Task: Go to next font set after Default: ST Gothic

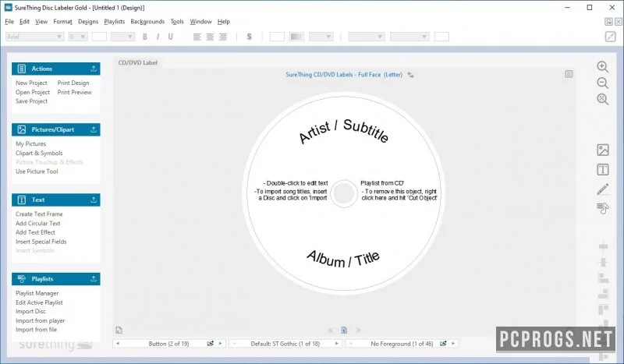Action: [337, 343]
